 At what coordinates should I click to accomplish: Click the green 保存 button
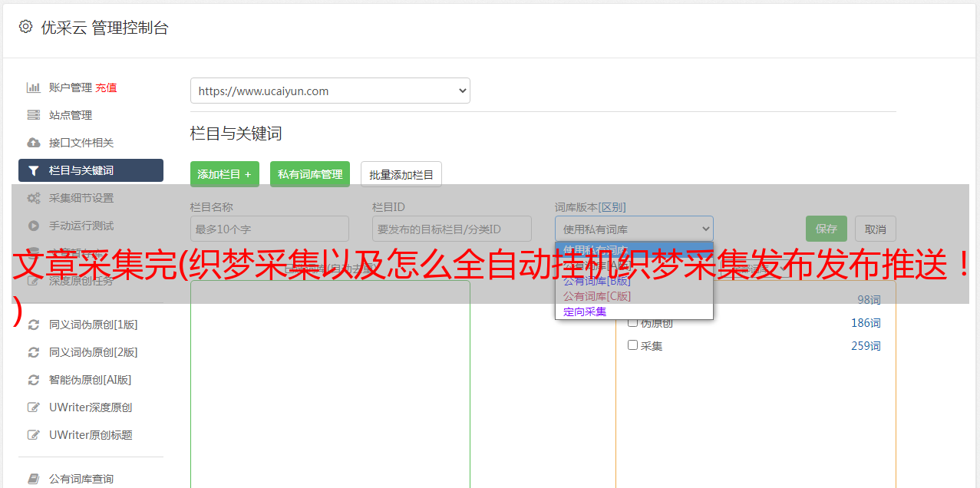(827, 229)
